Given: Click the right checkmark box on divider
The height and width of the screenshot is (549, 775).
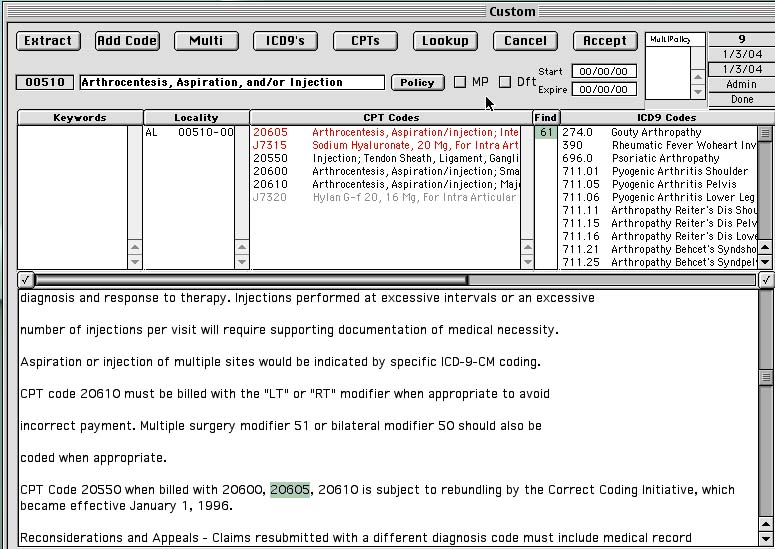Looking at the screenshot, I should pyautogui.click(x=767, y=280).
